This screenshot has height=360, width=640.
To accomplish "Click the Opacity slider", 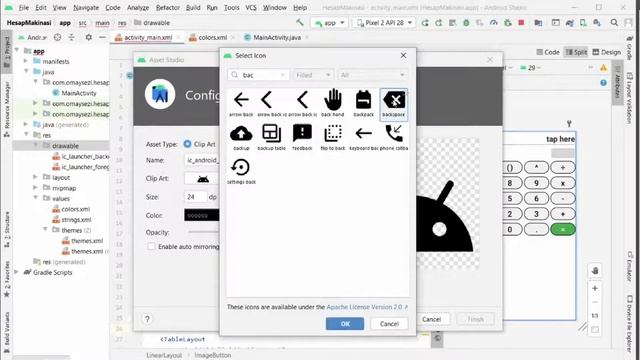I will [x=203, y=232].
